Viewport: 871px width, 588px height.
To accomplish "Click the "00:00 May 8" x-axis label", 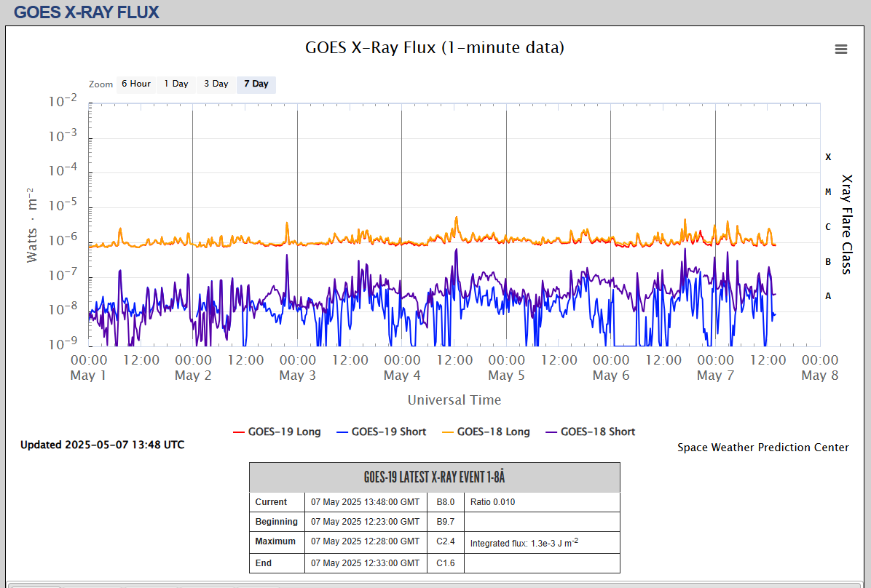I will tap(820, 367).
